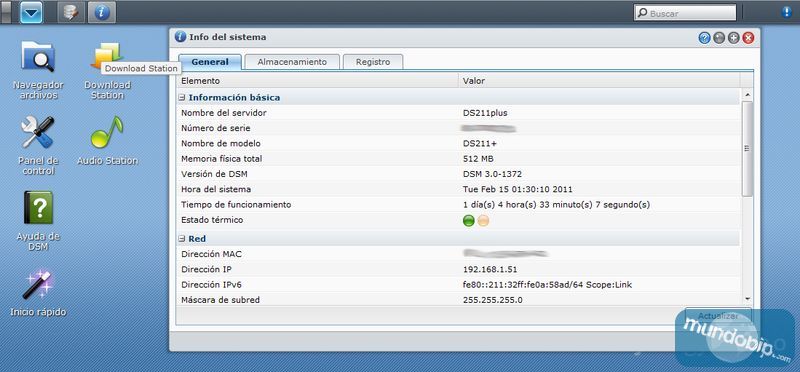Select the System Info taskbar icon
The image size is (800, 372).
[102, 12]
